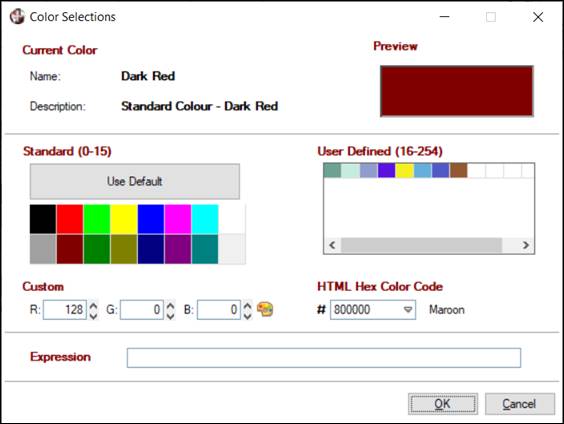Click into the R value field
The width and height of the screenshot is (564, 424).
[65, 310]
